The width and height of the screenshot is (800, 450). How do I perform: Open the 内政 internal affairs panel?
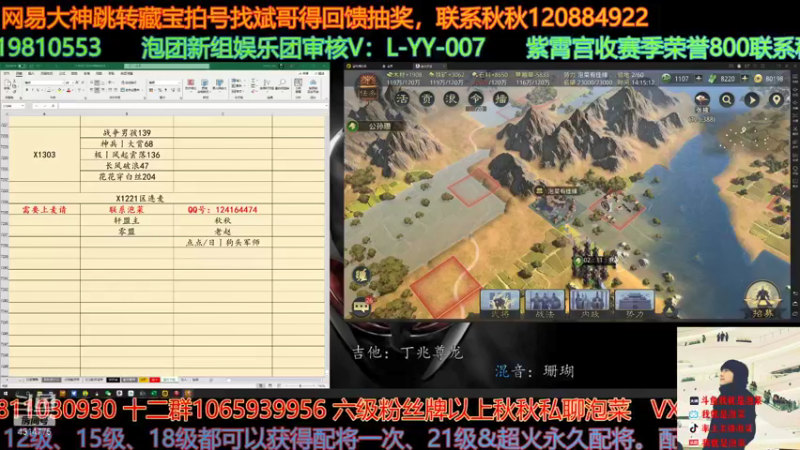(x=589, y=304)
